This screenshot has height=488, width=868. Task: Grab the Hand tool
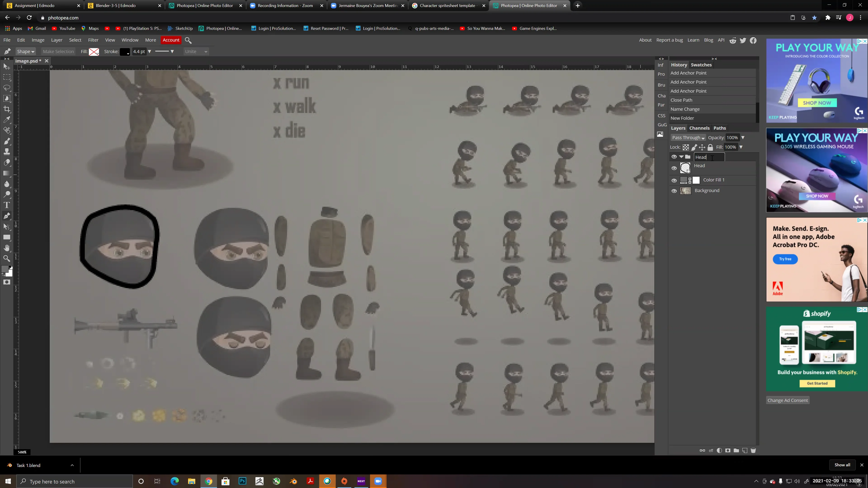tap(7, 248)
